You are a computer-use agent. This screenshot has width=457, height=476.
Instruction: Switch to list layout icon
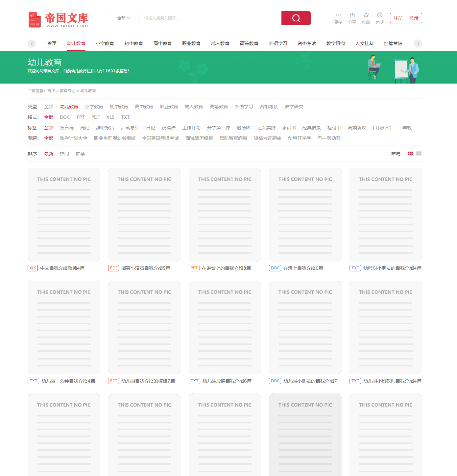click(419, 154)
